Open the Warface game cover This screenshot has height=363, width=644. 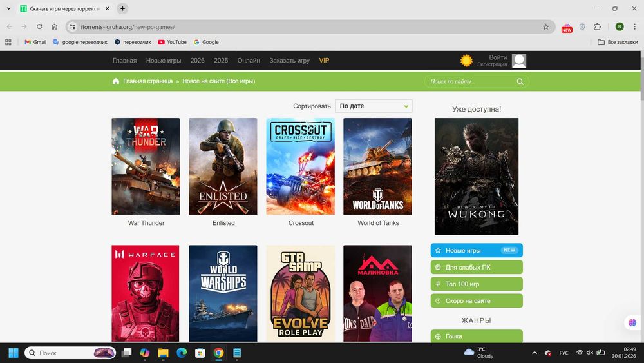click(146, 293)
